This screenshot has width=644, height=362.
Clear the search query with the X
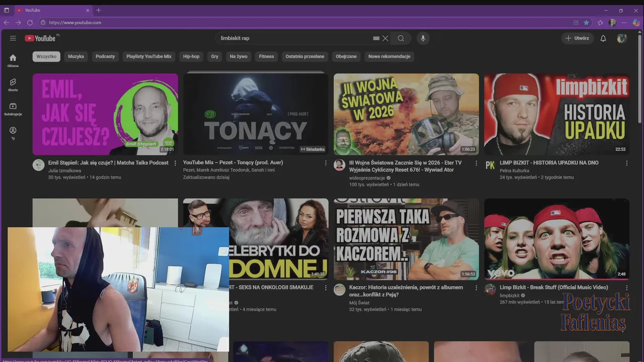[385, 38]
